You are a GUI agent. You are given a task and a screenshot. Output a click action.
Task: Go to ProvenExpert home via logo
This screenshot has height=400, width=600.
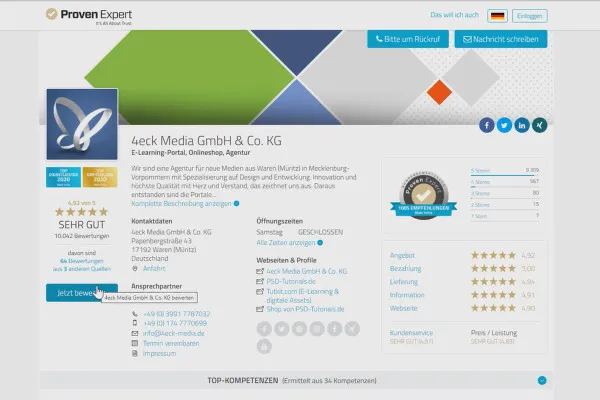(x=89, y=15)
